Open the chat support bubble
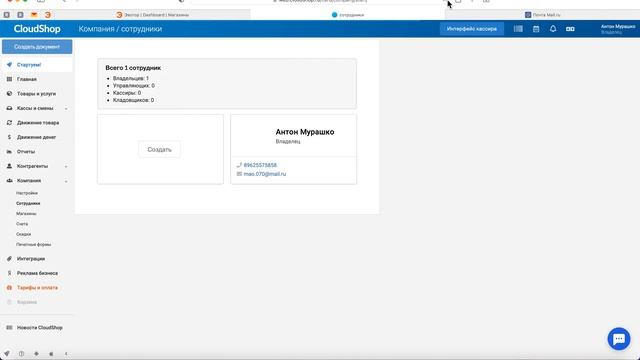The image size is (640, 360). [x=619, y=339]
